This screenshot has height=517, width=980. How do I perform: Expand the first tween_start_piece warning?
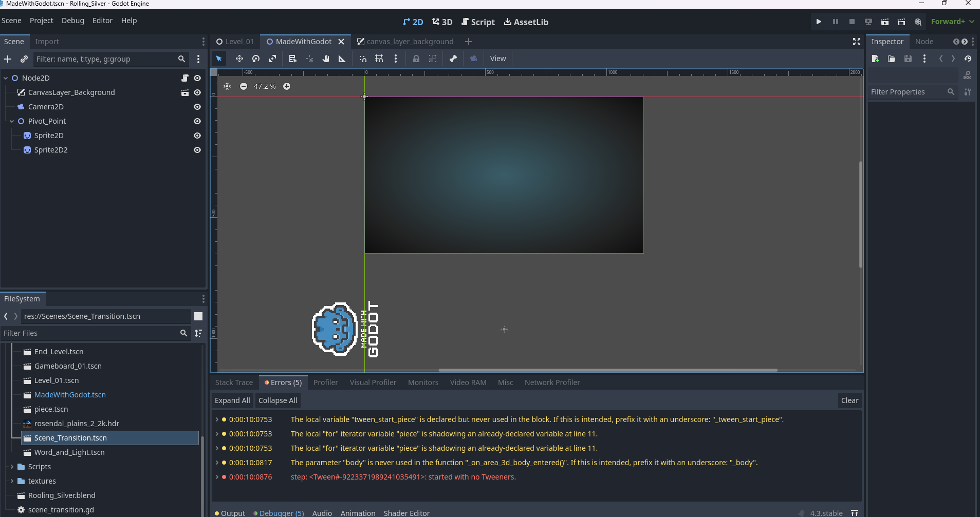(217, 419)
